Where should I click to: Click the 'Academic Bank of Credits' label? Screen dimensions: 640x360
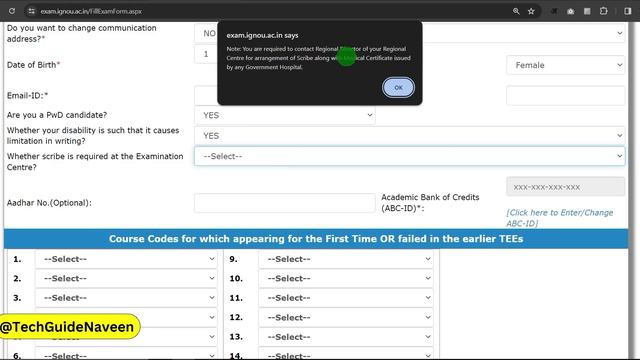[430, 197]
